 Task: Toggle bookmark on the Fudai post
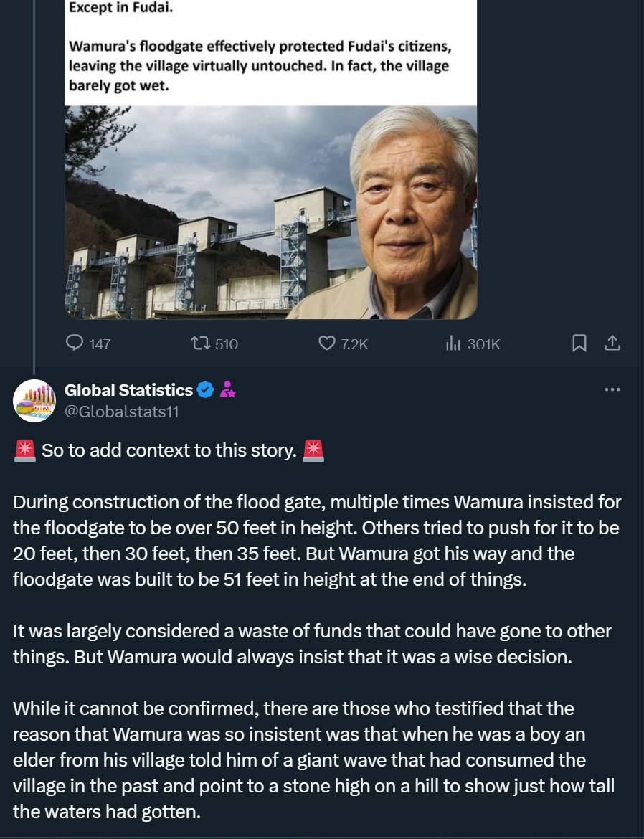[579, 343]
